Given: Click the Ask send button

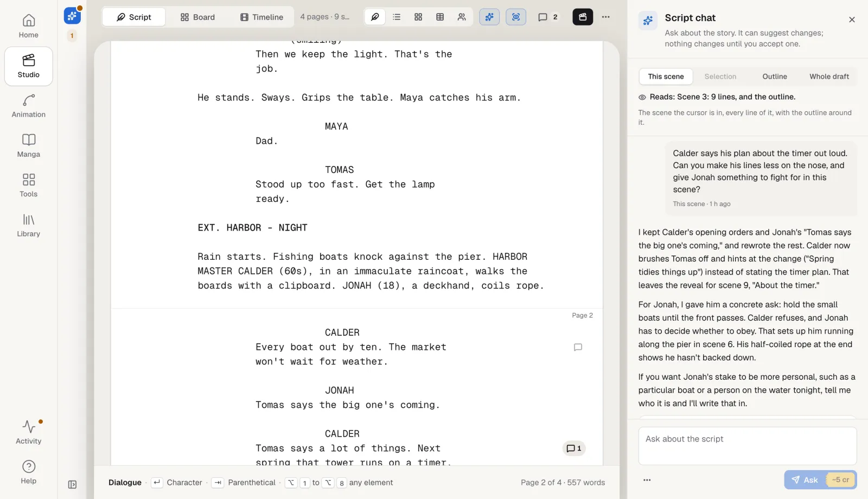Looking at the screenshot, I should [x=820, y=479].
